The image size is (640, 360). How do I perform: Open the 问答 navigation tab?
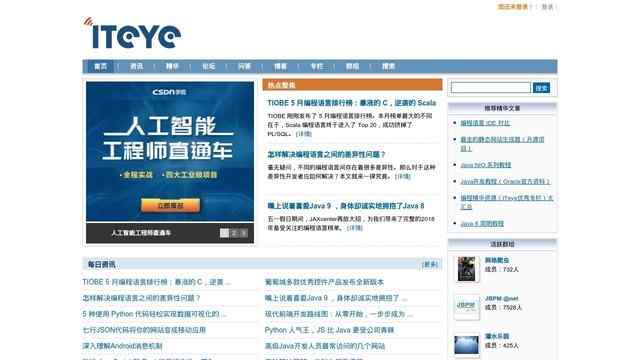[x=244, y=66]
